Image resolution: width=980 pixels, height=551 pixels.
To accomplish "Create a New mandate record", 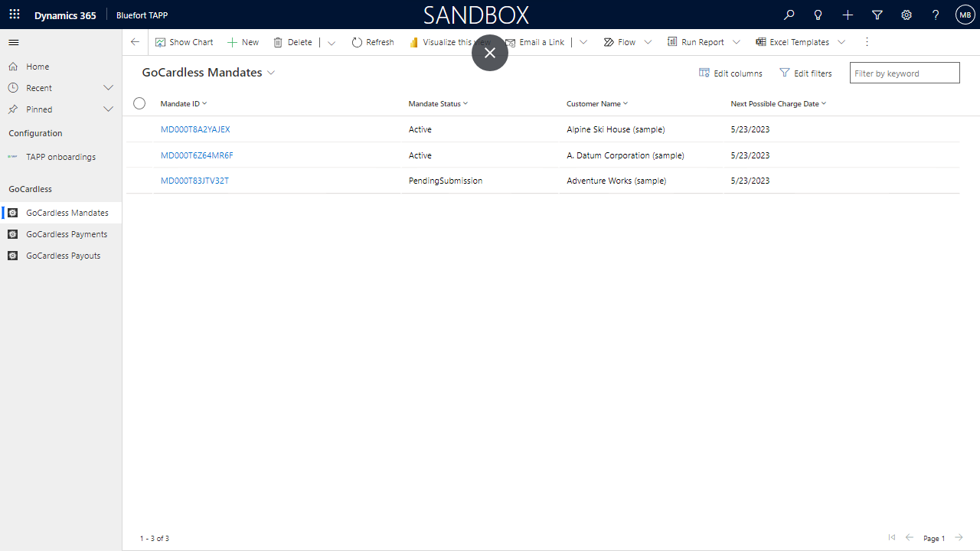I will 243,42.
